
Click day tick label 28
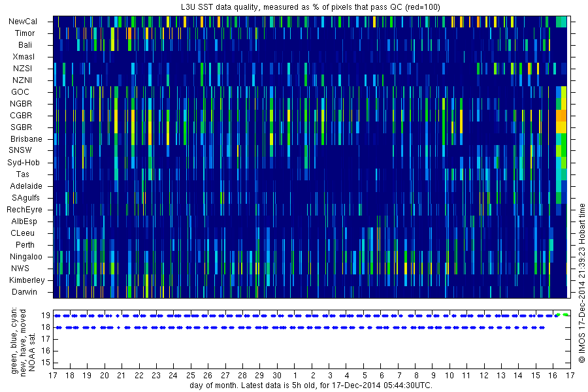pyautogui.click(x=242, y=375)
